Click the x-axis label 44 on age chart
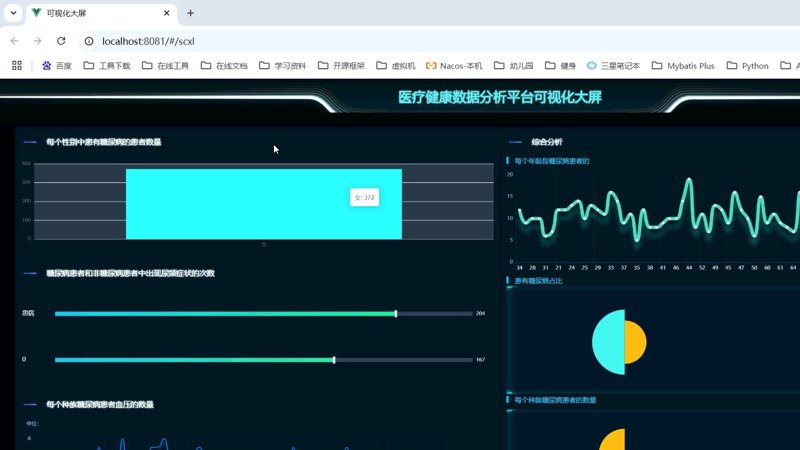 point(689,267)
